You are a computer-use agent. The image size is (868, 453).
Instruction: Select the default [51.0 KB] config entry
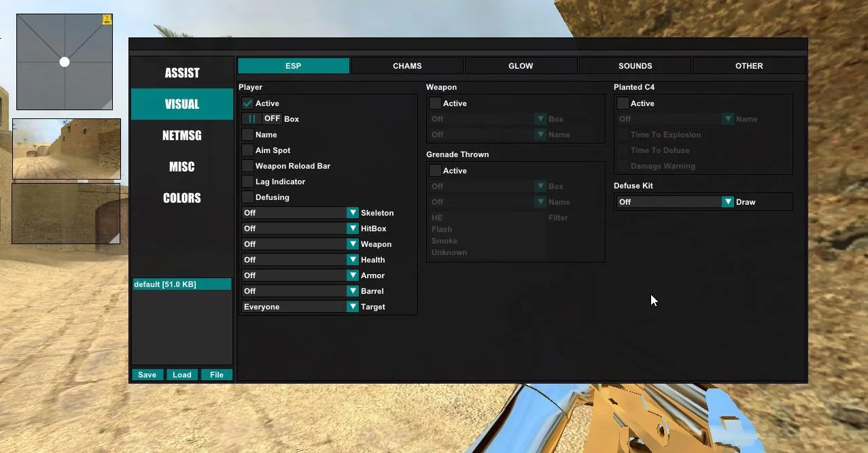(x=182, y=284)
